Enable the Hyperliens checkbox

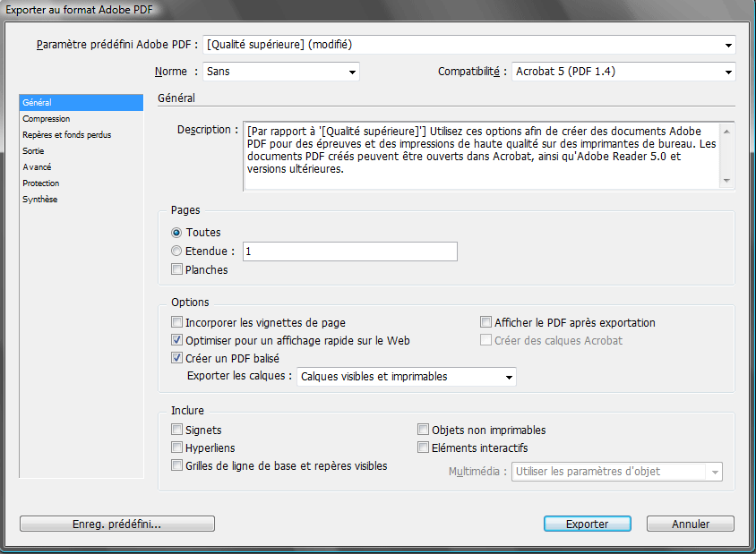pyautogui.click(x=177, y=447)
